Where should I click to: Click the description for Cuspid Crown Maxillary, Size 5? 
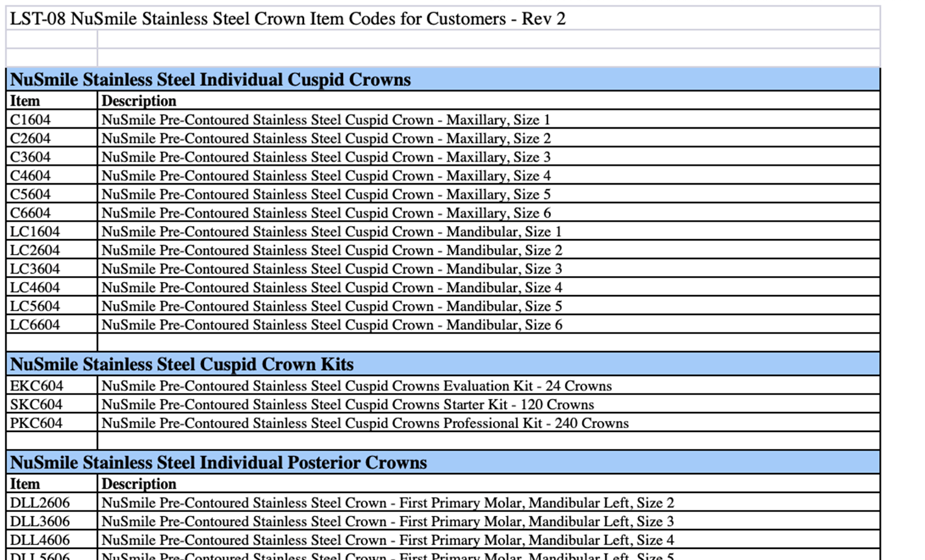pos(489,194)
